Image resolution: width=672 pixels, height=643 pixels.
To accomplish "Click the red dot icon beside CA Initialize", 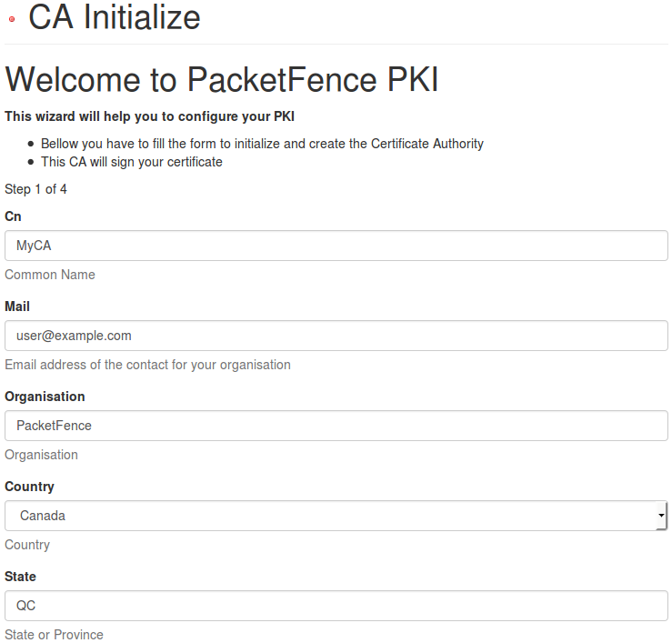I will pos(12,19).
